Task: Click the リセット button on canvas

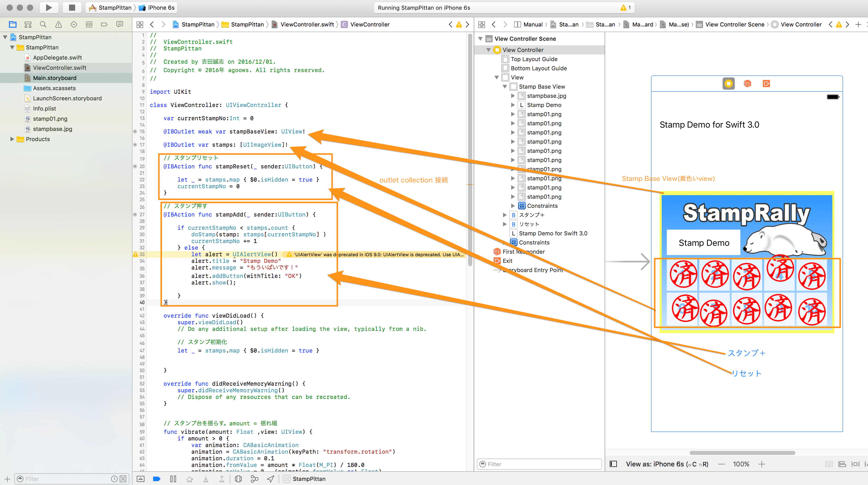Action: 746,373
